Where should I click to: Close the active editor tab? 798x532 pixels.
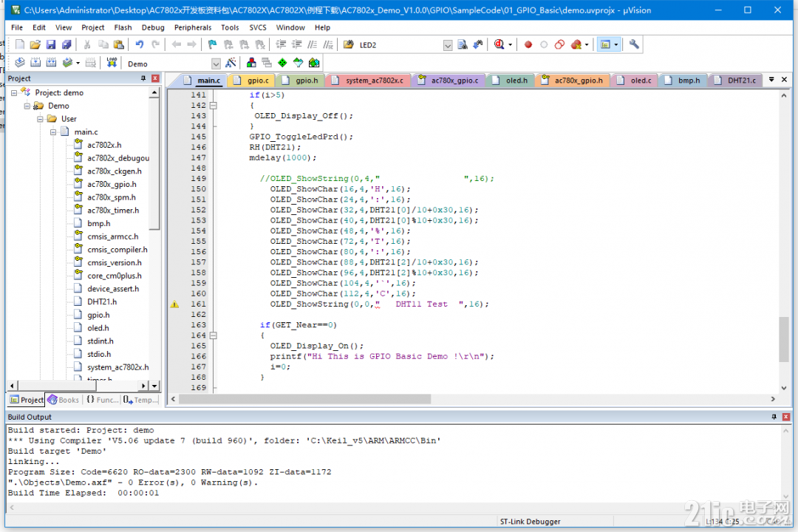click(x=784, y=79)
